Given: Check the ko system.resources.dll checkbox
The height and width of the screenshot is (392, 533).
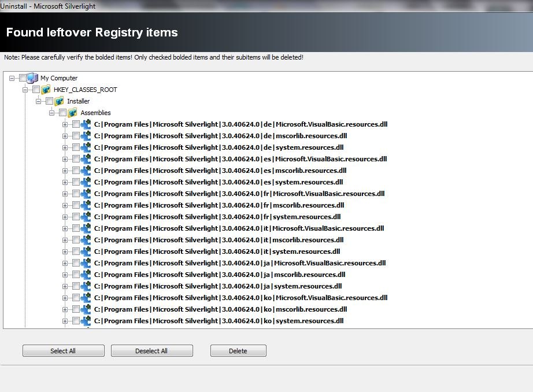Looking at the screenshot, I should [x=76, y=321].
